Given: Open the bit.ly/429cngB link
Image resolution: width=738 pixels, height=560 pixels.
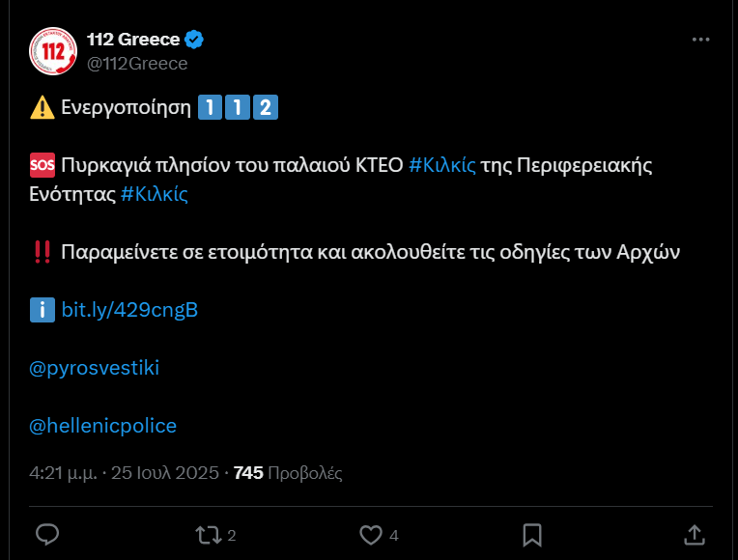Looking at the screenshot, I should coord(129,310).
